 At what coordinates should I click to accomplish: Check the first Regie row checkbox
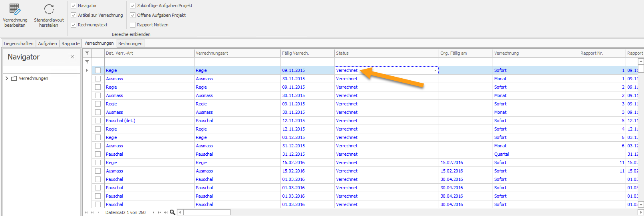pos(98,70)
